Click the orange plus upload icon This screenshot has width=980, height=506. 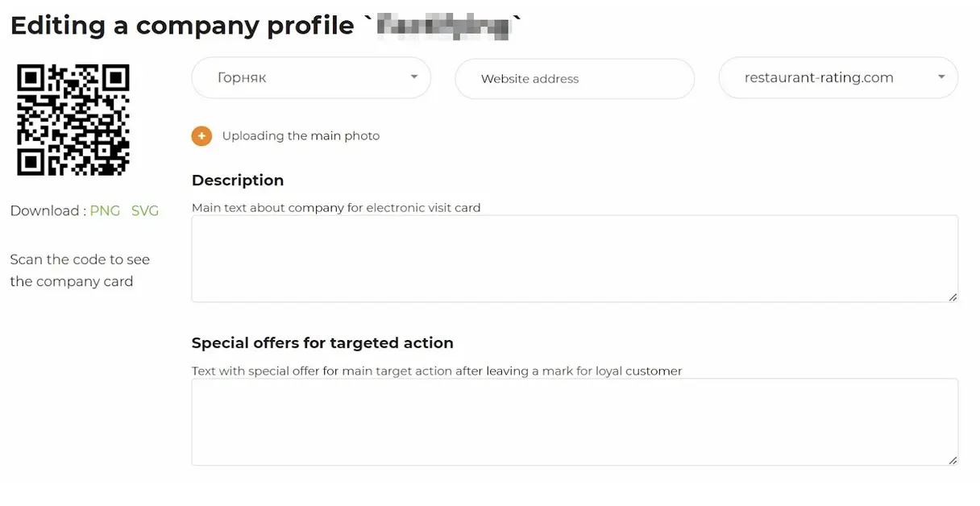(201, 136)
